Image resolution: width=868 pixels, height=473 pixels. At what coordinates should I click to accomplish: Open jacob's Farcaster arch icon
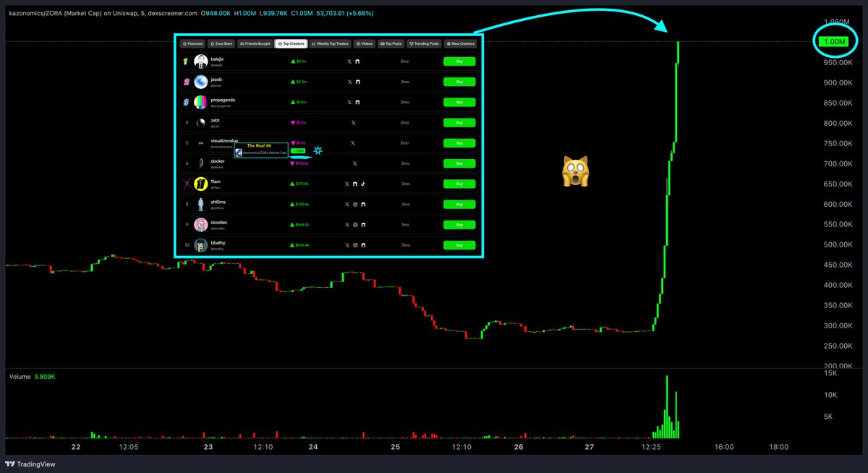tap(357, 82)
